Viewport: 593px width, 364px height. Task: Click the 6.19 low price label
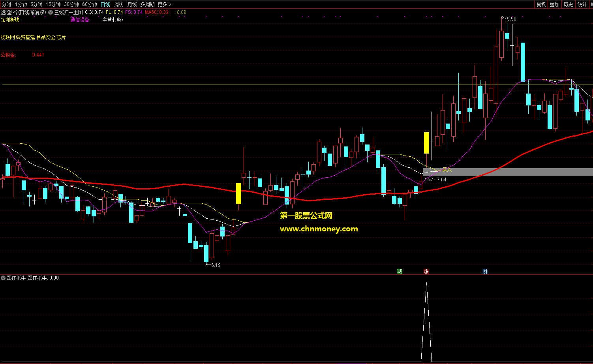[216, 265]
